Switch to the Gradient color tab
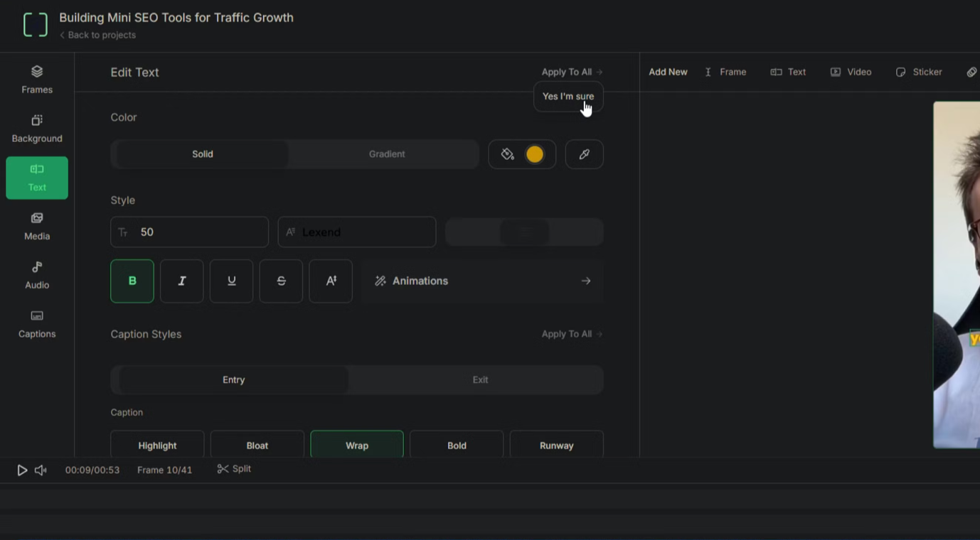The width and height of the screenshot is (980, 540). [386, 154]
